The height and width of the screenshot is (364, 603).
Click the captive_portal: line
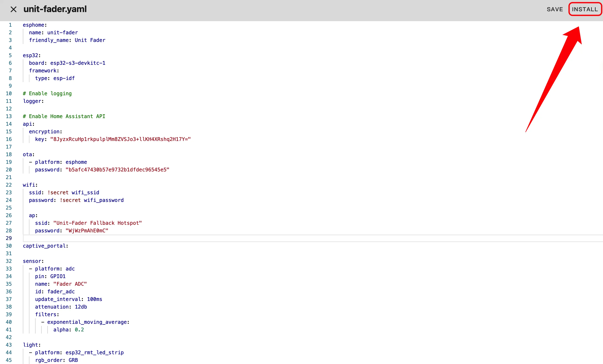pyautogui.click(x=45, y=246)
